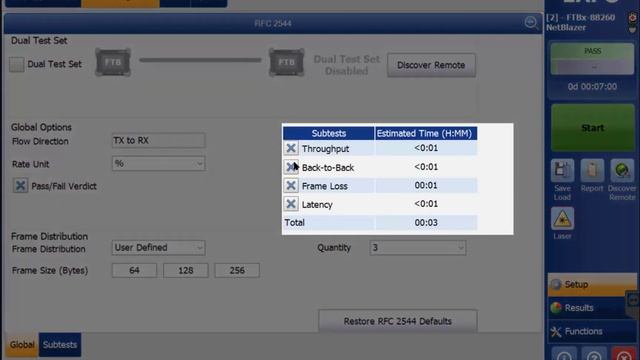This screenshot has height=360, width=640.
Task: Toggle the Pass/Fail Verdict checkbox
Action: pos(20,186)
